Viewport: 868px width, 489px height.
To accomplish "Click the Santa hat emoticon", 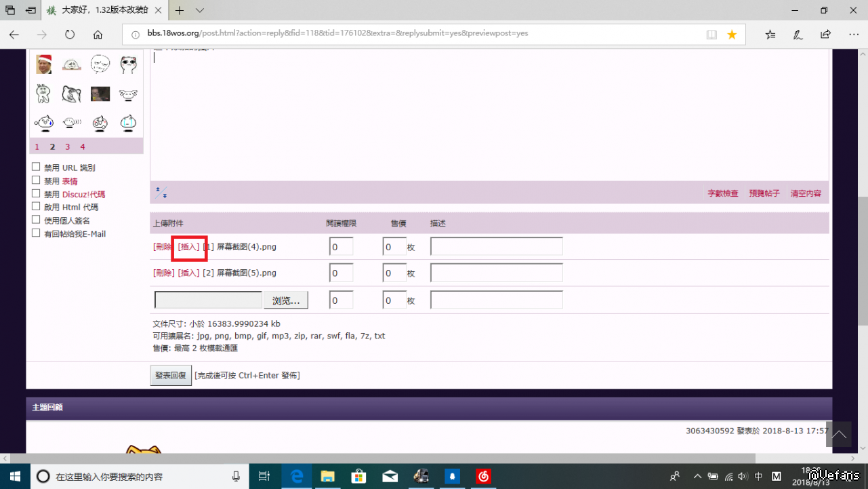I will click(x=44, y=64).
